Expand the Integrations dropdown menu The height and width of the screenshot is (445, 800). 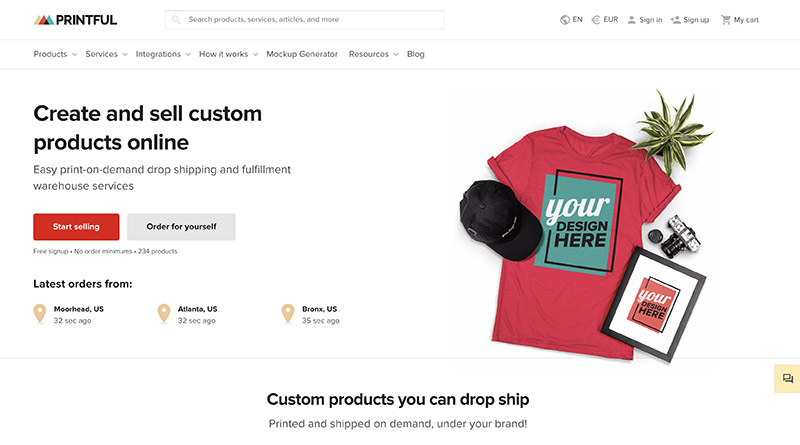162,54
